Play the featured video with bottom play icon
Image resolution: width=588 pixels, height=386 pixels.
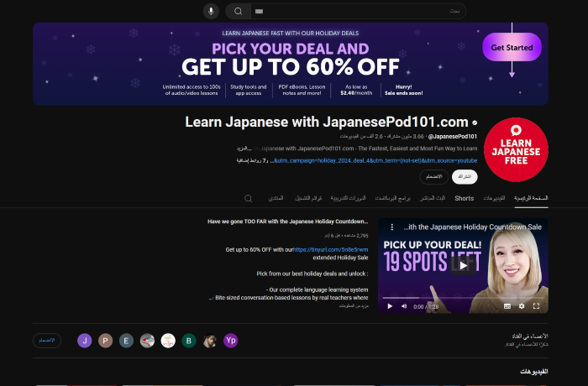tap(390, 306)
